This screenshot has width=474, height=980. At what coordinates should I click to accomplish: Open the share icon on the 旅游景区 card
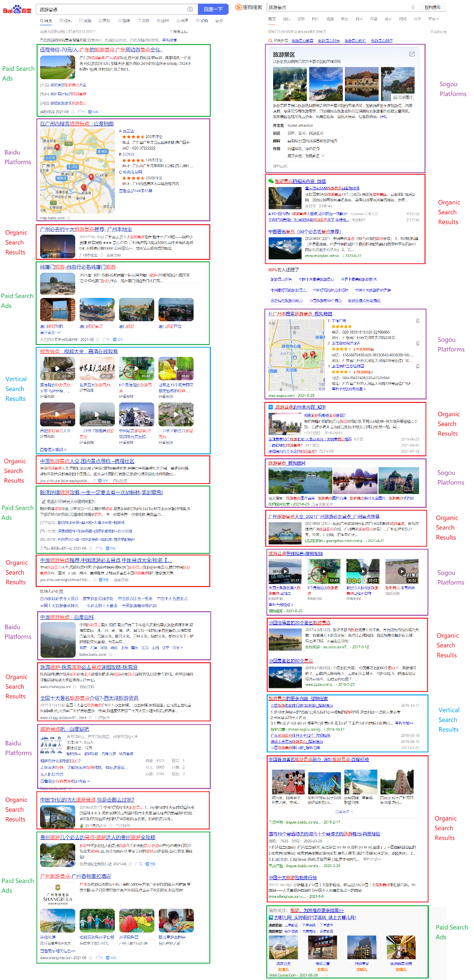pyautogui.click(x=412, y=54)
